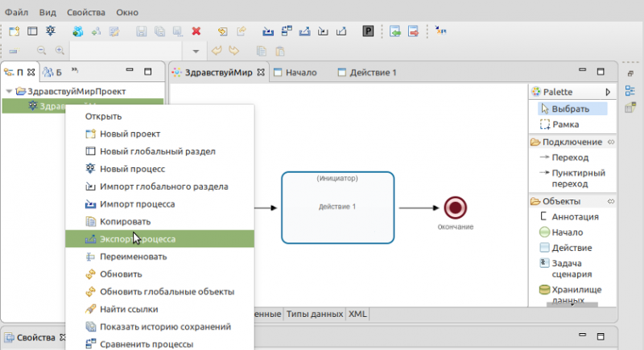Screen dimensions: 644x350
Task: Switch to the Действие 1 editor tab
Action: [x=367, y=72]
